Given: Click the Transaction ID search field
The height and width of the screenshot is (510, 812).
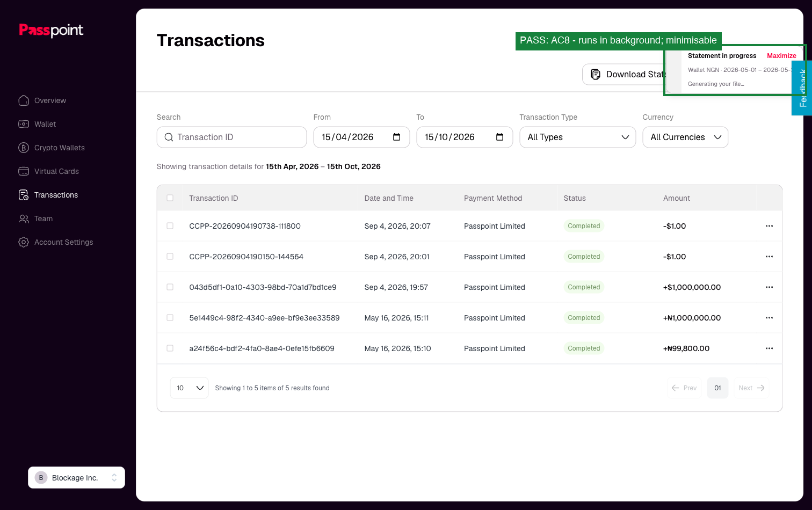Looking at the screenshot, I should (x=231, y=137).
